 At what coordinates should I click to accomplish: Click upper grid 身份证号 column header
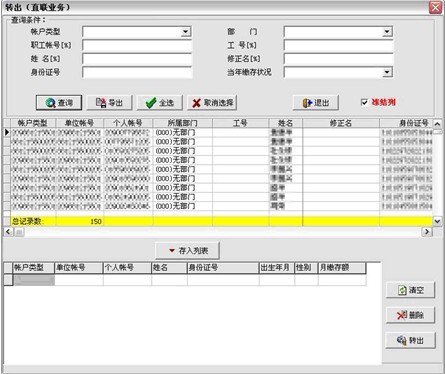[x=406, y=123]
